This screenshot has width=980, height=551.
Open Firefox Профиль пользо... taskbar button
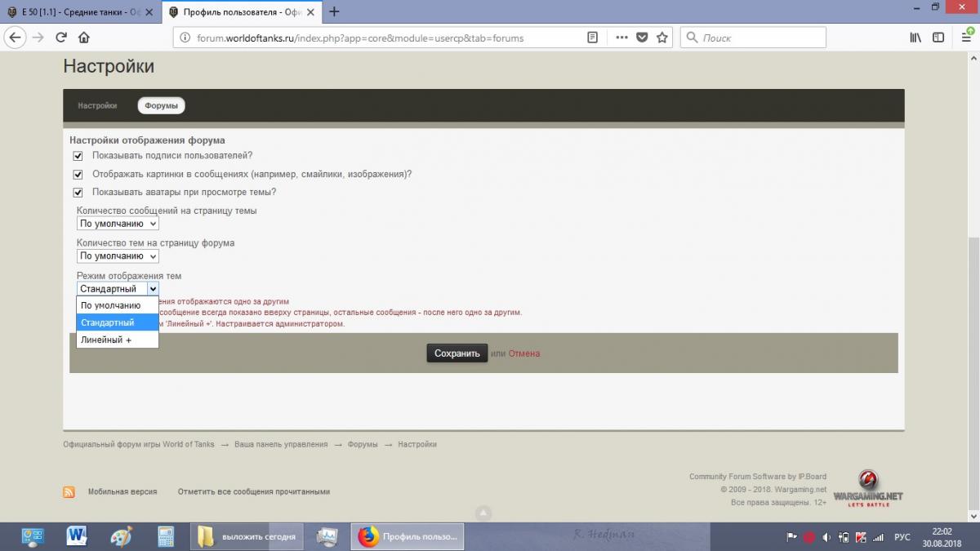(x=408, y=536)
